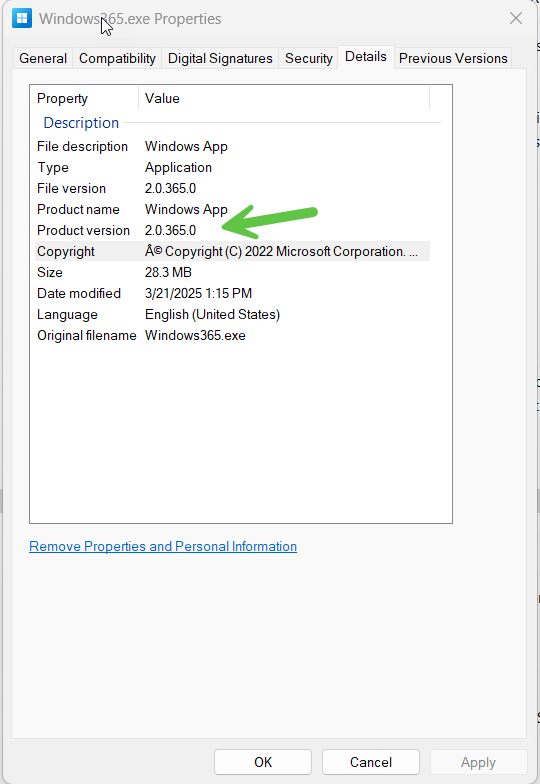This screenshot has width=540, height=784.
Task: Click the 3/21/2025 1:15 PM value
Action: click(198, 294)
